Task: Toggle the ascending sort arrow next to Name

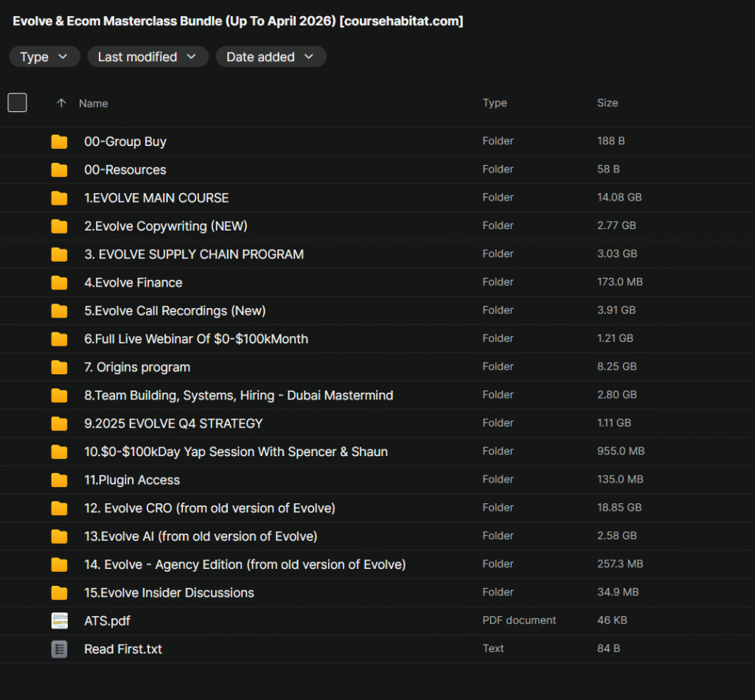Action: [x=61, y=103]
